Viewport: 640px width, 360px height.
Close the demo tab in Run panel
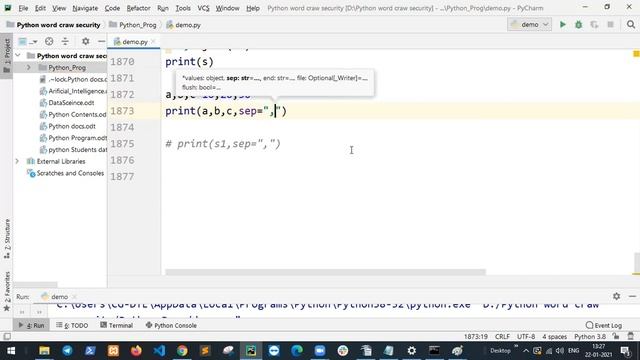[x=74, y=297]
